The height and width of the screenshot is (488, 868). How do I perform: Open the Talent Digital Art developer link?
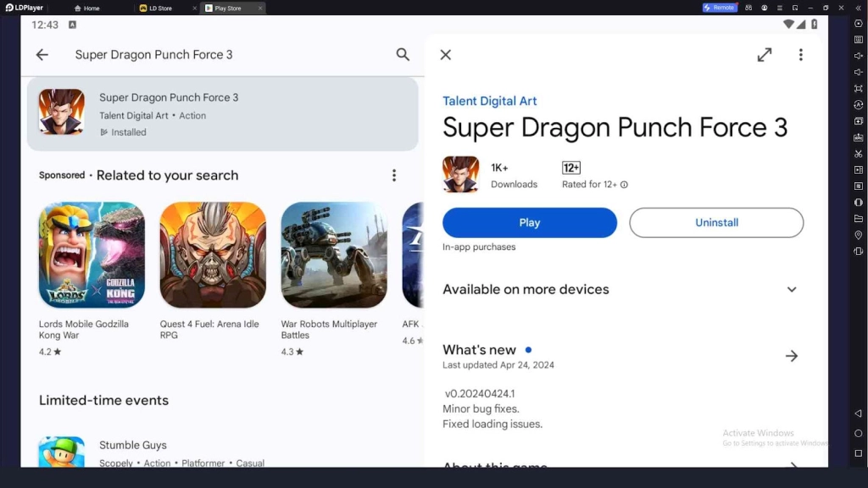point(489,101)
